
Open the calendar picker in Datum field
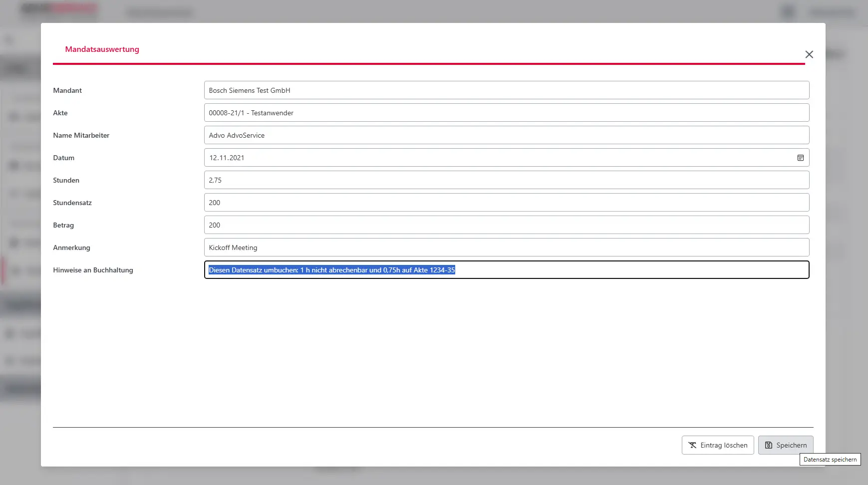[x=800, y=158]
